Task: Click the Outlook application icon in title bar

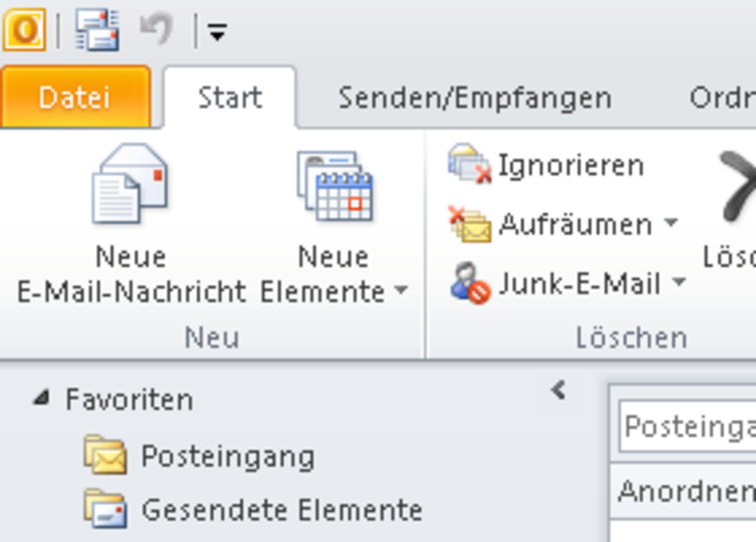Action: click(x=25, y=30)
